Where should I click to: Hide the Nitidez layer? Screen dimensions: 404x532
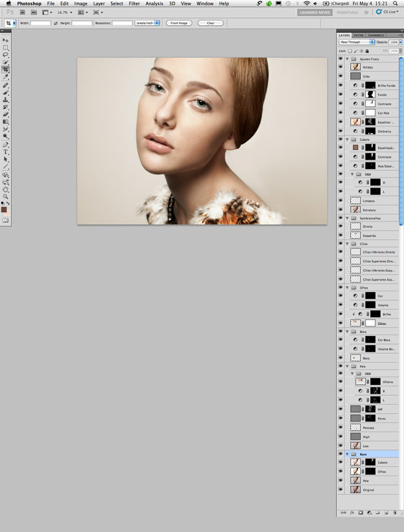tap(341, 67)
